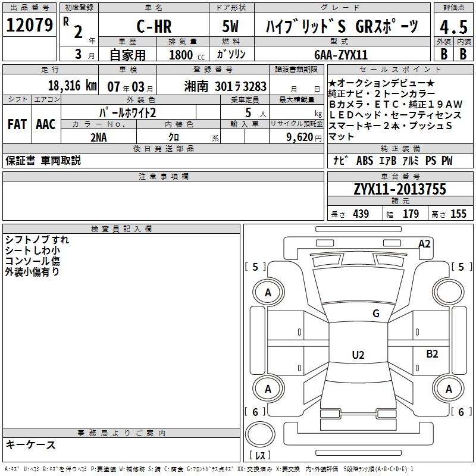Select ★オークションデビュー★ sales point line
This screenshot has width=476, height=476.
(381, 83)
